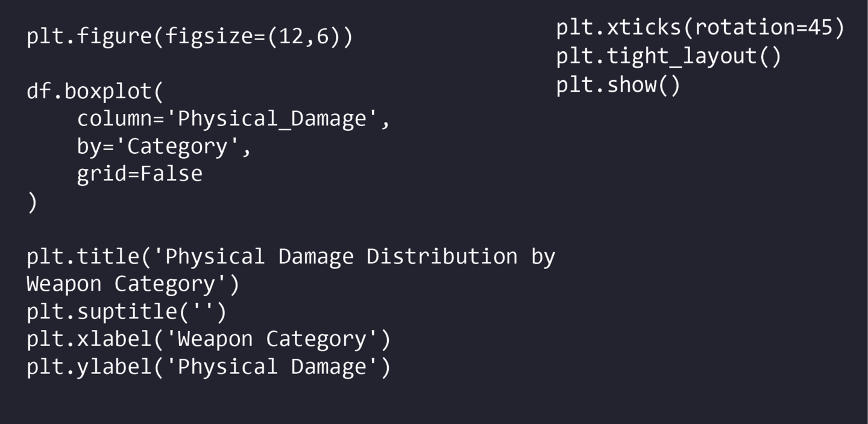Click the Weapon Category') continuation line

(133, 283)
